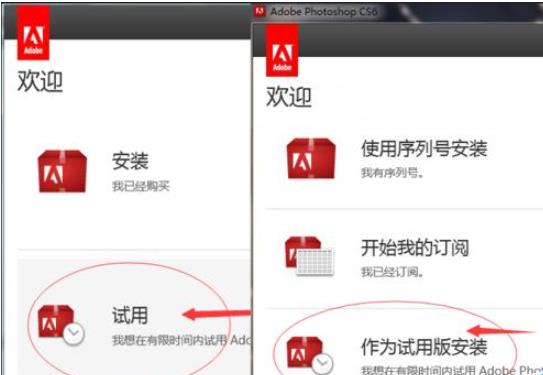Viewport: 543px width, 375px height.
Task: Click the 我有序列号 subtitle text
Action: click(392, 173)
